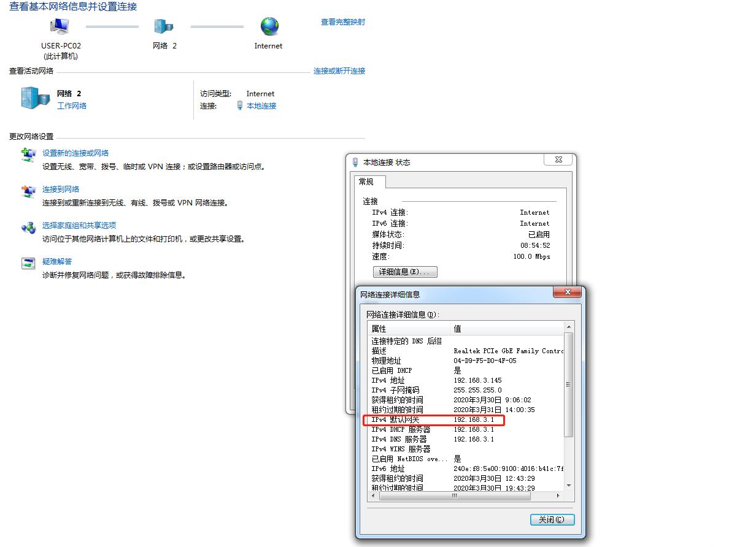Click the 连接或断开连接 link

(x=339, y=71)
